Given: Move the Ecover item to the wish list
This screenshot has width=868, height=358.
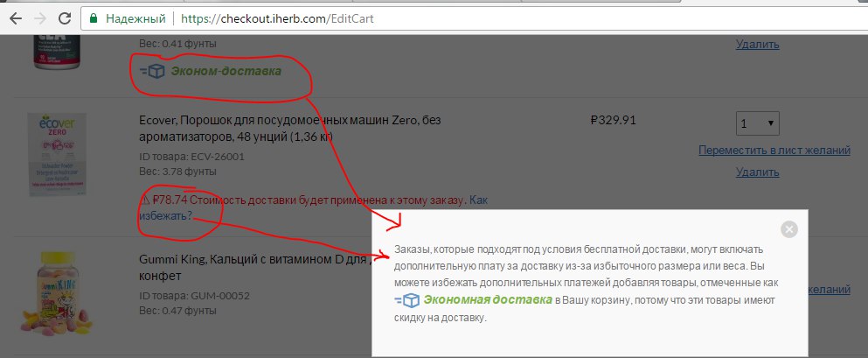Looking at the screenshot, I should (x=774, y=151).
